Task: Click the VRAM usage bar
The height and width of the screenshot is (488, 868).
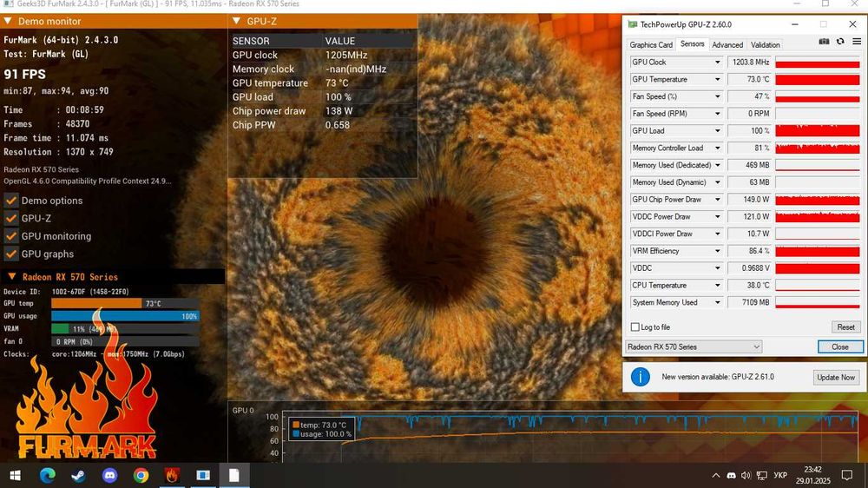Action: click(x=125, y=329)
